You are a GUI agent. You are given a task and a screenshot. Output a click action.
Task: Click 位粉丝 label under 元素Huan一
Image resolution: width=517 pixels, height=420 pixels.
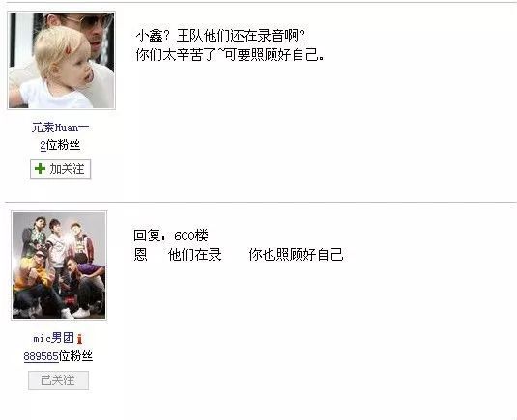pyautogui.click(x=64, y=145)
